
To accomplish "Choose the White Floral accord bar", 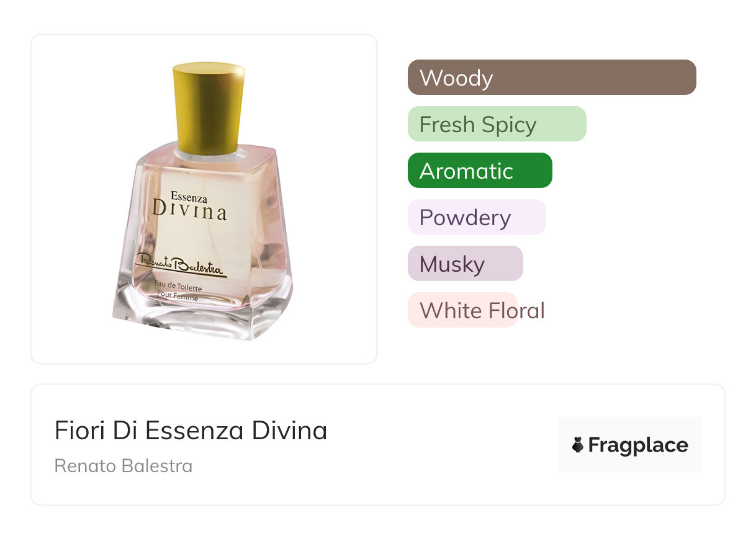I will 462,310.
